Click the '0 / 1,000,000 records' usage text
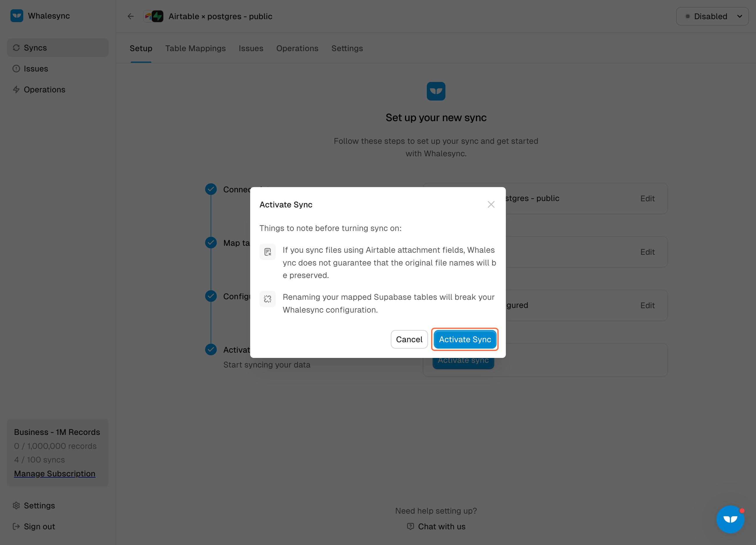756x545 pixels. pos(55,446)
